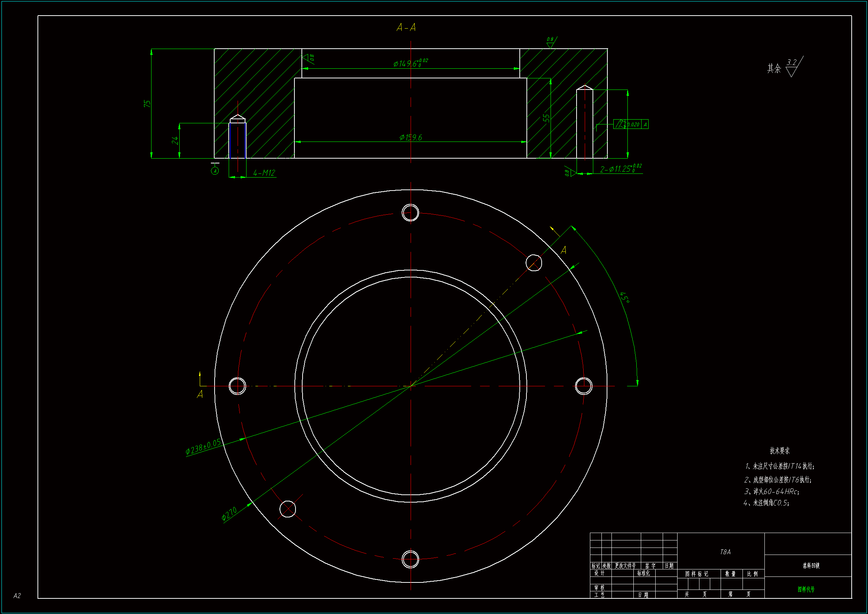
Task: Click the A-A section view title
Action: tap(406, 27)
